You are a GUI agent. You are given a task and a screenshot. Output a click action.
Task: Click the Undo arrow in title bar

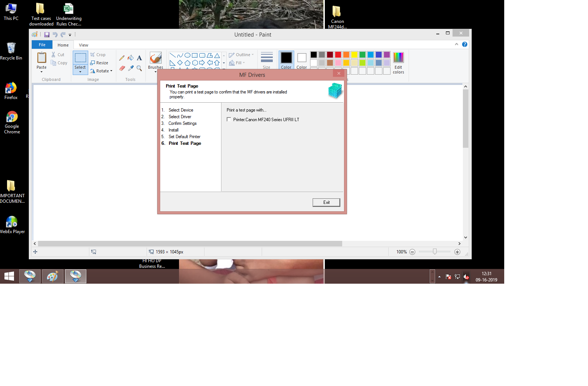tap(55, 35)
